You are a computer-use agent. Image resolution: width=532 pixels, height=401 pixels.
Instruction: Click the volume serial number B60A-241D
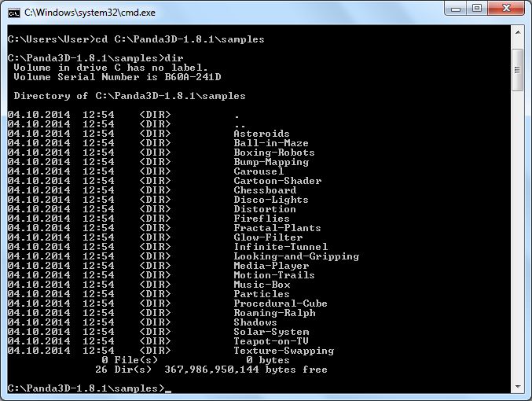(193, 77)
